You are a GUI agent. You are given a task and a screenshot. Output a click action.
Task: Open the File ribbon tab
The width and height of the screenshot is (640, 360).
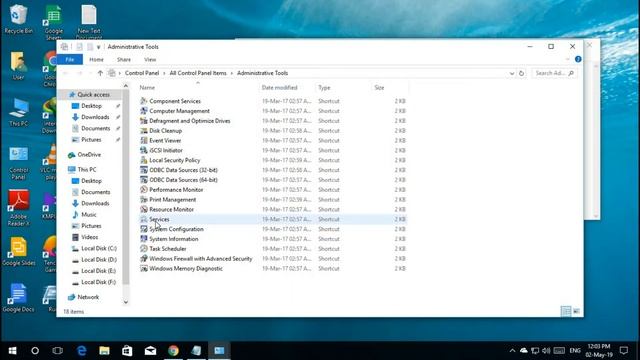pos(70,60)
